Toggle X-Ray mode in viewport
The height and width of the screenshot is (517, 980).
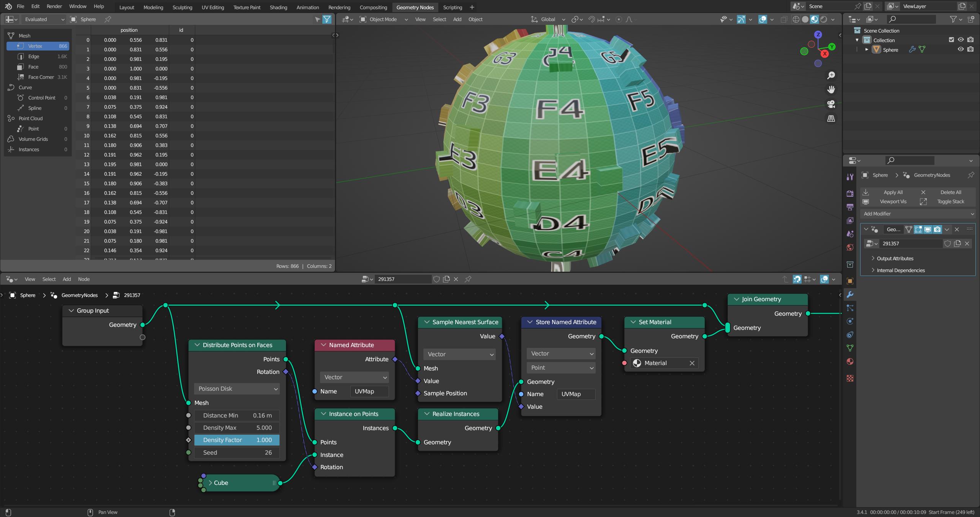click(784, 19)
